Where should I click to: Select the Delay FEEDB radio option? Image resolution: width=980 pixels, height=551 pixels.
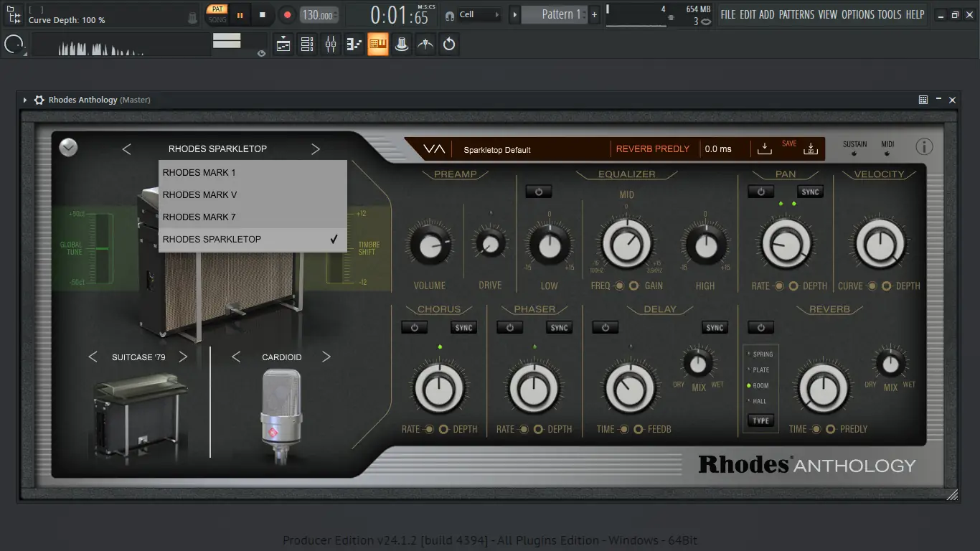639,429
